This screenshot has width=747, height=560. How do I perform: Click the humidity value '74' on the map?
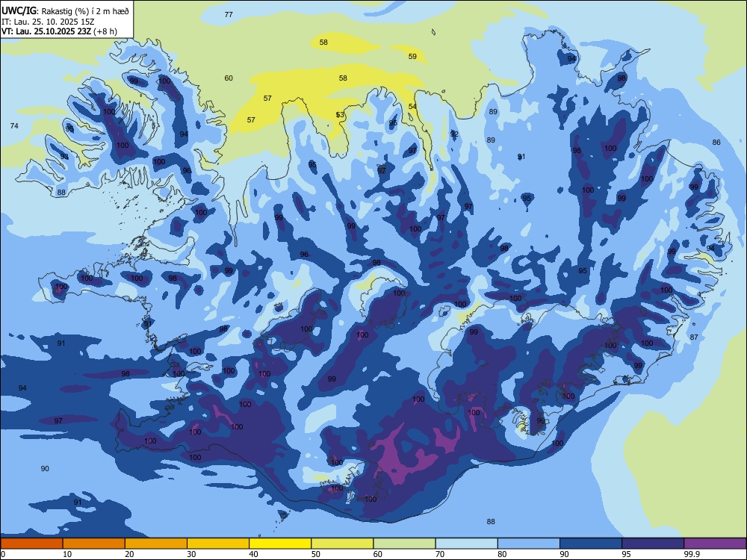(x=14, y=125)
